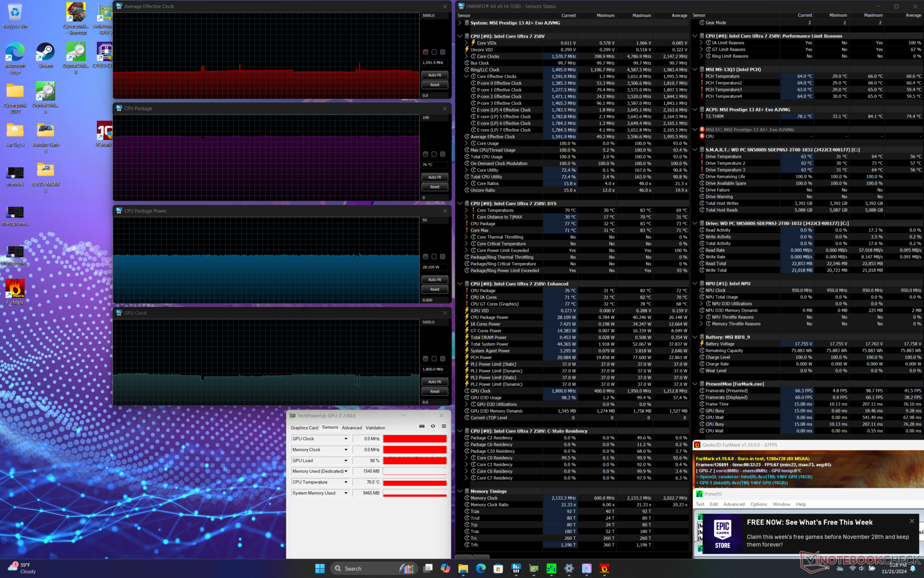Open Prime95 Advanced menu
The height and width of the screenshot is (578, 924).
click(733, 504)
